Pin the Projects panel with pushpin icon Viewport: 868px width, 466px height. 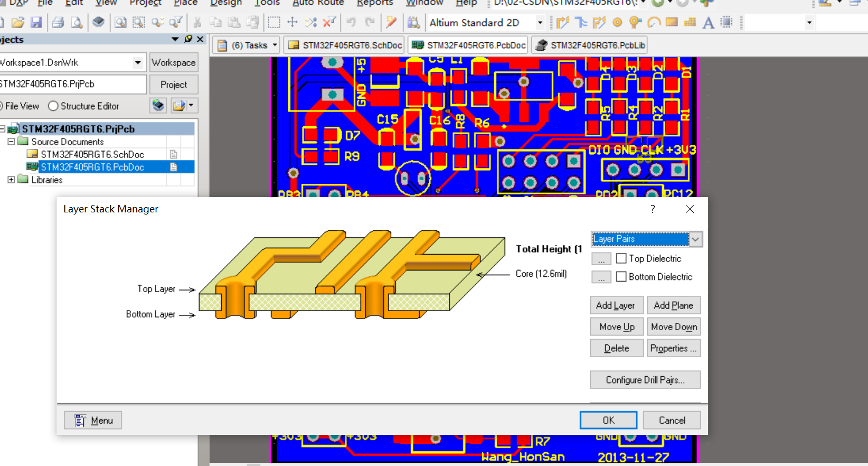pyautogui.click(x=188, y=39)
